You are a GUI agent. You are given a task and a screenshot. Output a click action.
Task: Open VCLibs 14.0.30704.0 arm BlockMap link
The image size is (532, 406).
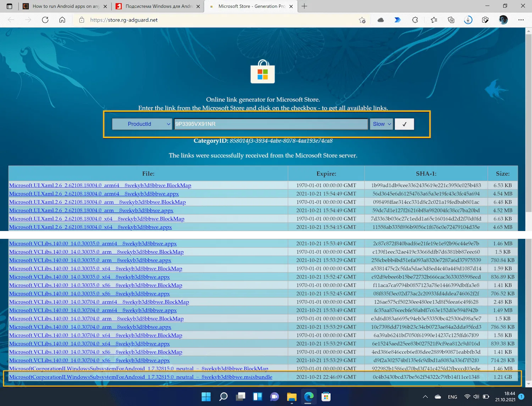coord(96,318)
